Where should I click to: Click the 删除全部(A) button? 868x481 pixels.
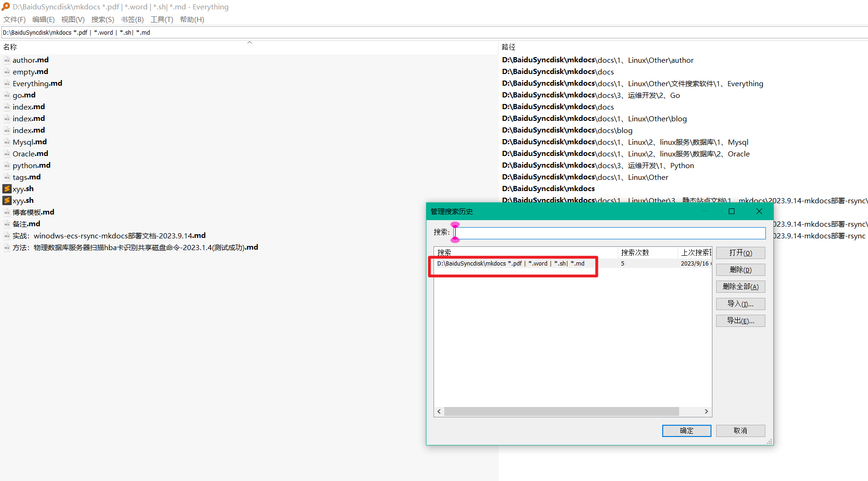741,287
